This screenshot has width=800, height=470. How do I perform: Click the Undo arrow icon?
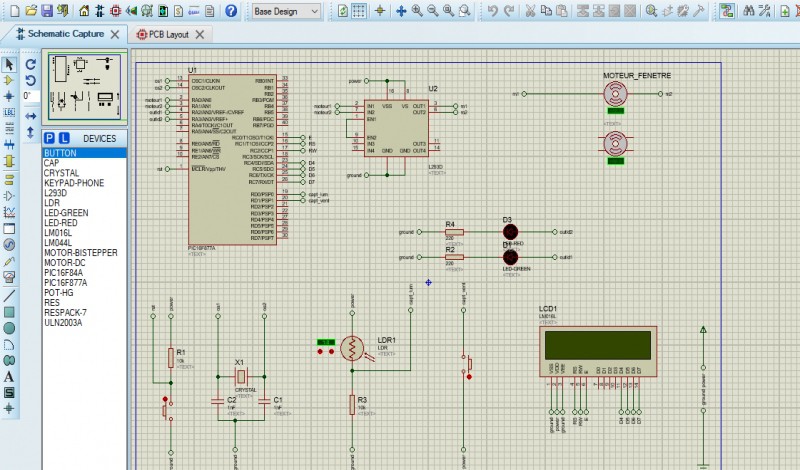492,11
